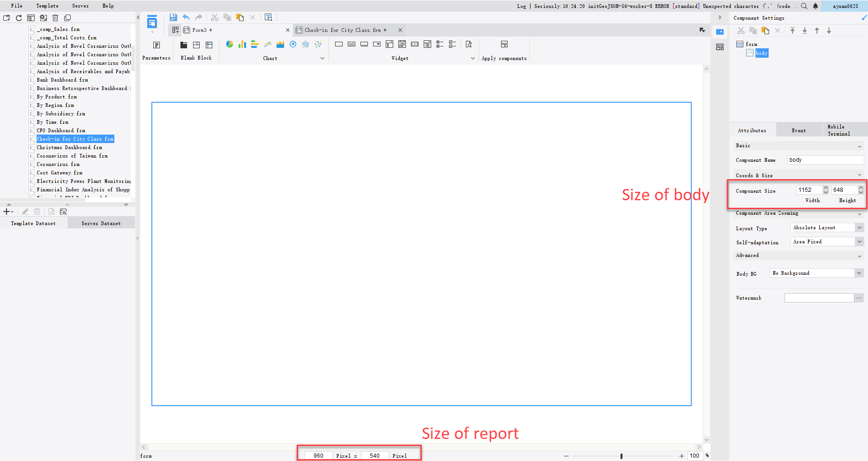Refresh the template file tree
This screenshot has width=868, height=461.
pos(19,18)
